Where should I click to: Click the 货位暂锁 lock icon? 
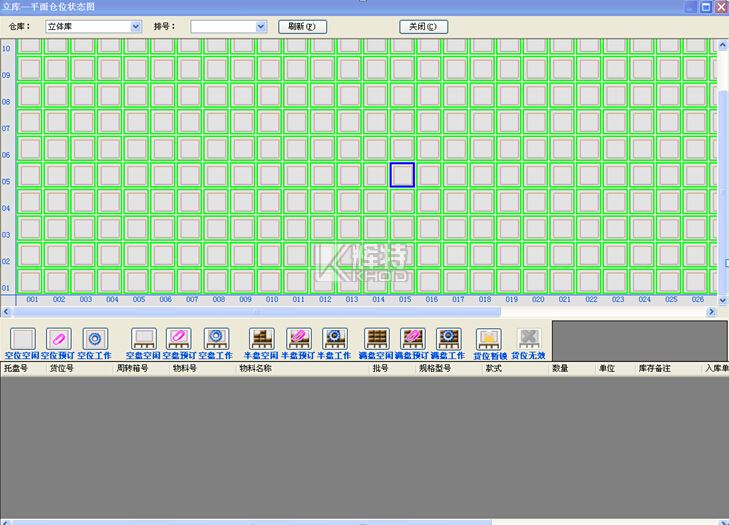(x=488, y=338)
